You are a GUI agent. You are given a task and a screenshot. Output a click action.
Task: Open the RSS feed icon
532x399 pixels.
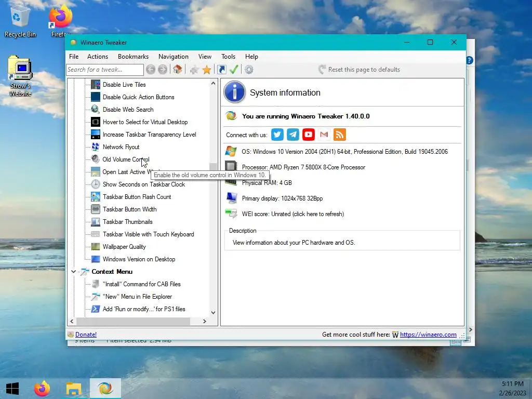(340, 135)
